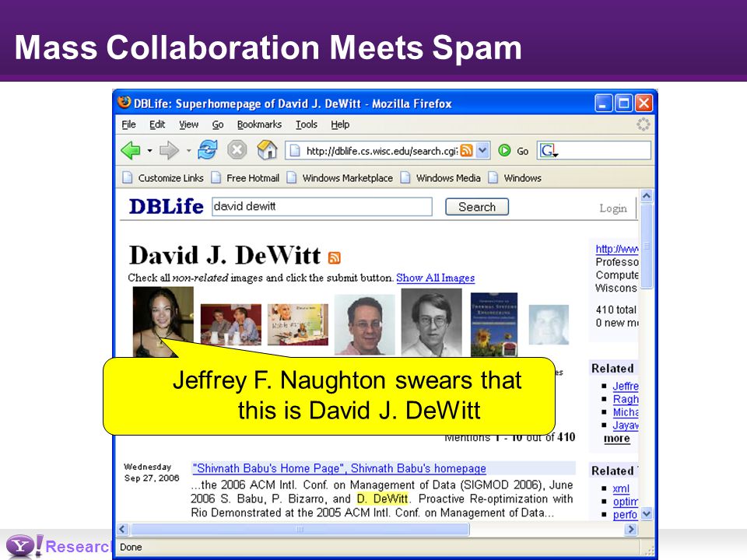Image resolution: width=747 pixels, height=560 pixels.
Task: Open the Bookmarks menu
Action: click(x=259, y=124)
